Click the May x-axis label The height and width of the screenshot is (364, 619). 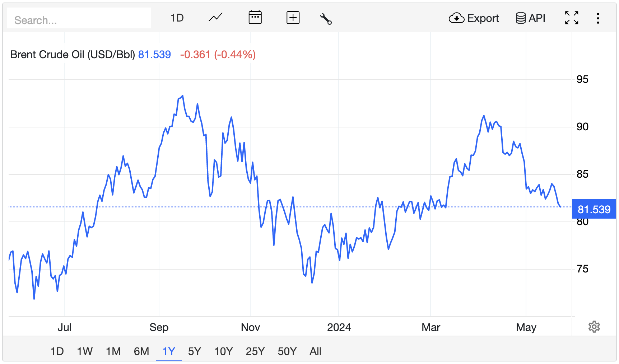pyautogui.click(x=526, y=327)
